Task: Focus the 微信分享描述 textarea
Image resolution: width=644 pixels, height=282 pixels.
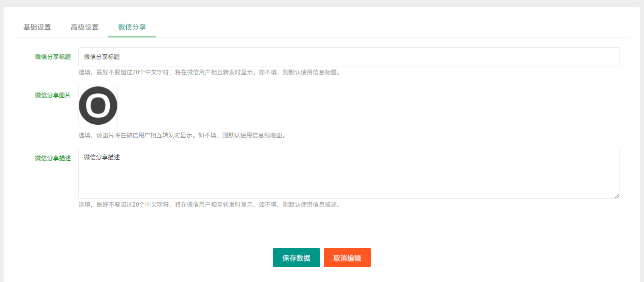Action: pyautogui.click(x=349, y=174)
